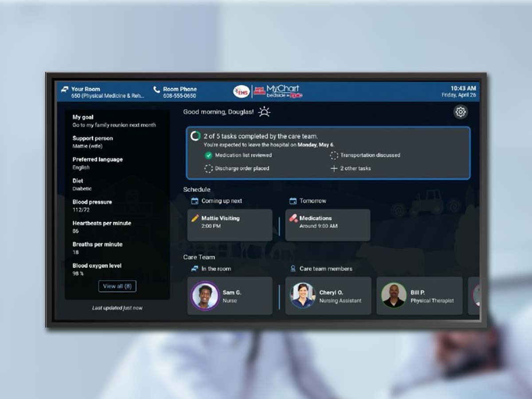Open Cheryl O. Nursing Assistant card
Viewport: 532px width, 399px height.
tap(328, 296)
